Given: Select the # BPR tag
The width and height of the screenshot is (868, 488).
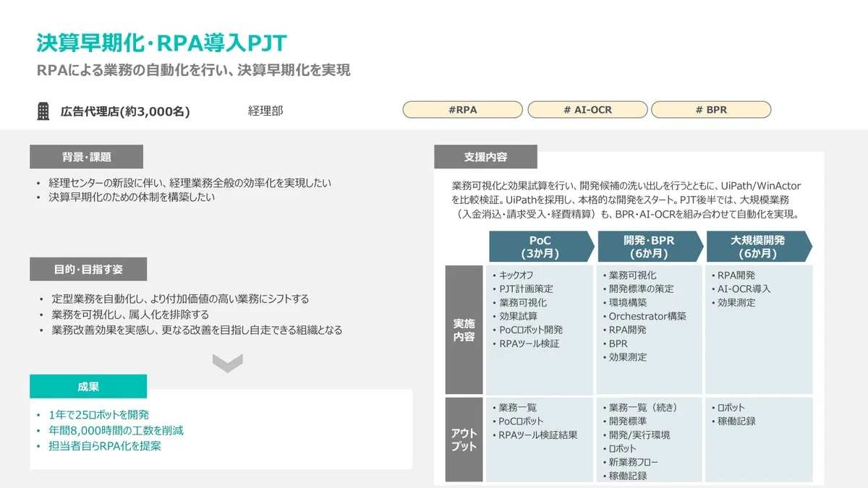Looking at the screenshot, I should point(710,110).
